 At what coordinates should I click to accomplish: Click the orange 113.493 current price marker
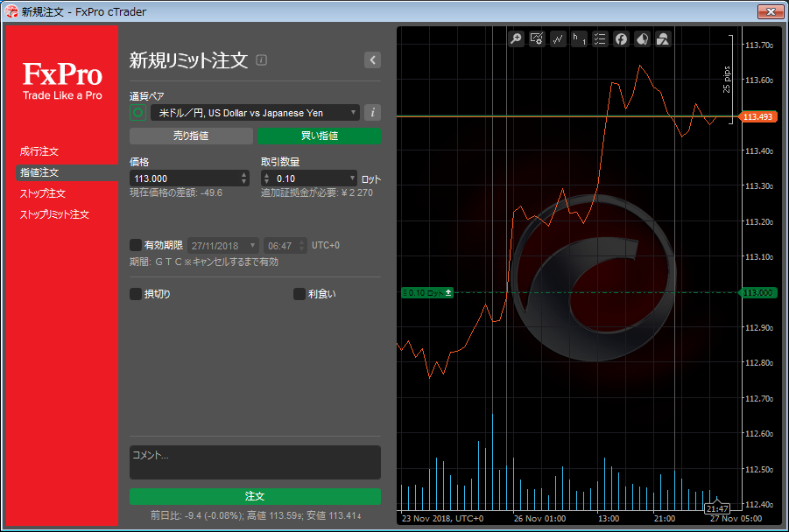click(757, 116)
